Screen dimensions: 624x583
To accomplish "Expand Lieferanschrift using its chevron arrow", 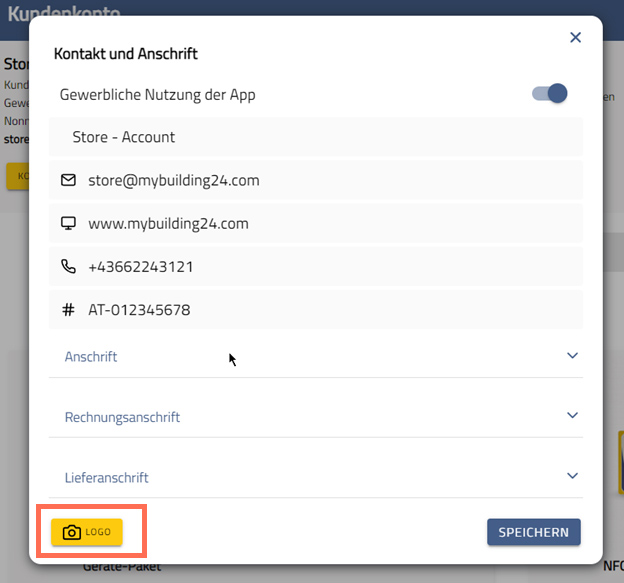I will [572, 476].
